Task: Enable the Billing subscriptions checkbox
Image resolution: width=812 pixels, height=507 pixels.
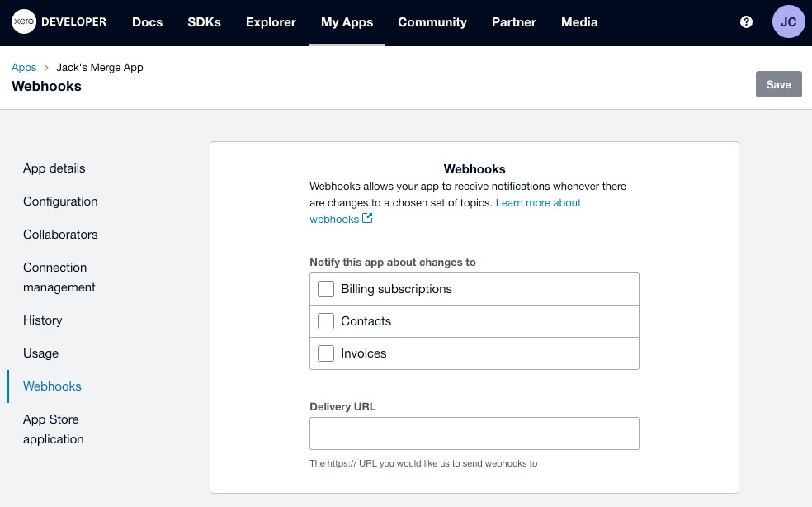Action: [x=326, y=289]
